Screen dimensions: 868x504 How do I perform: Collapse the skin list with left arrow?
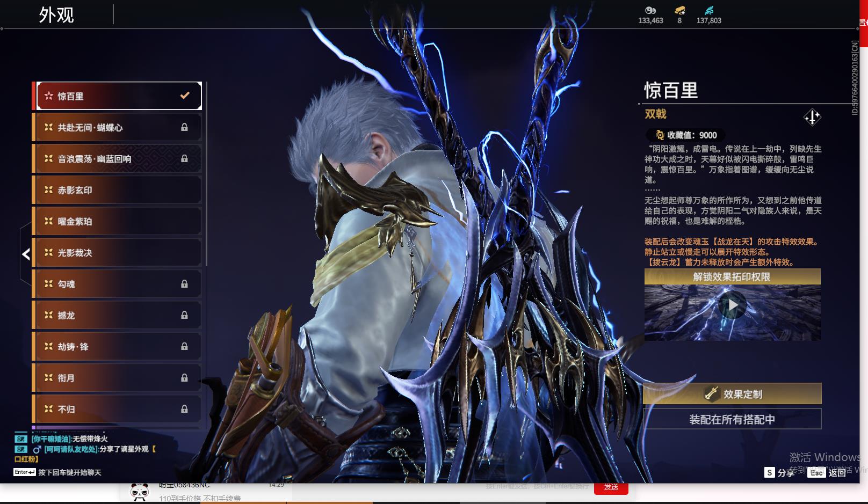(x=26, y=254)
